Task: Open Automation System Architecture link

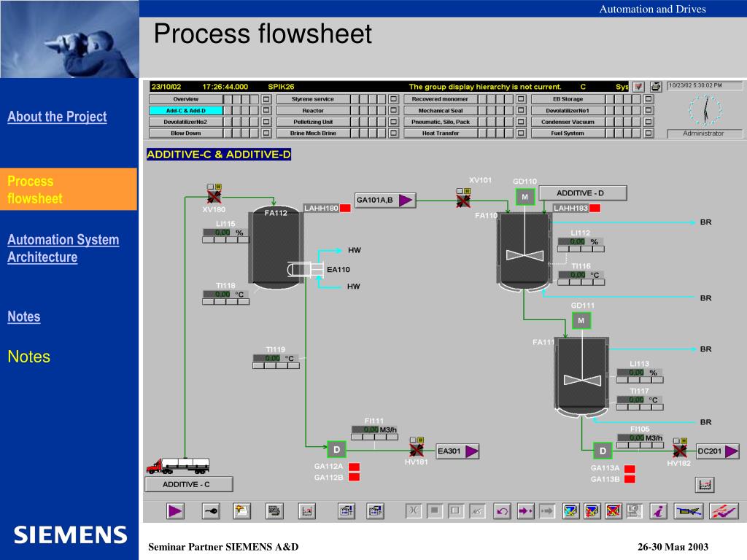Action: pyautogui.click(x=63, y=248)
